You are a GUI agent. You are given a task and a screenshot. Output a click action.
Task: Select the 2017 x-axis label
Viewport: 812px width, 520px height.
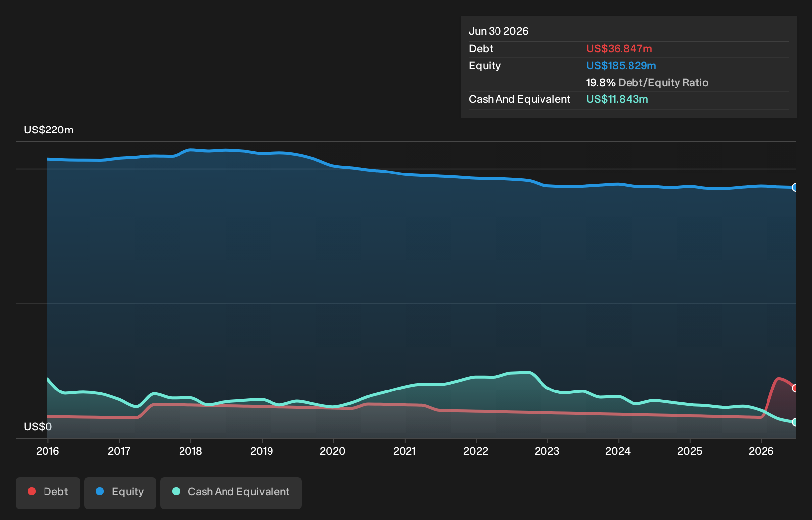(x=119, y=451)
